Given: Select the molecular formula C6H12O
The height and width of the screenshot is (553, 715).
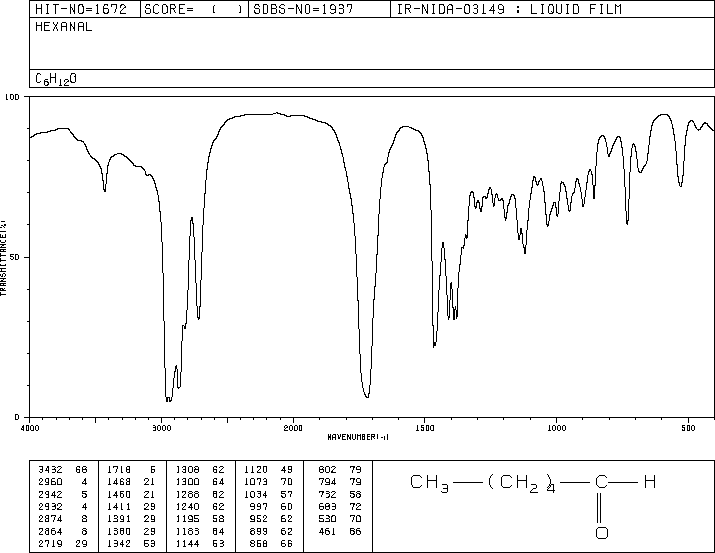Looking at the screenshot, I should [56, 79].
